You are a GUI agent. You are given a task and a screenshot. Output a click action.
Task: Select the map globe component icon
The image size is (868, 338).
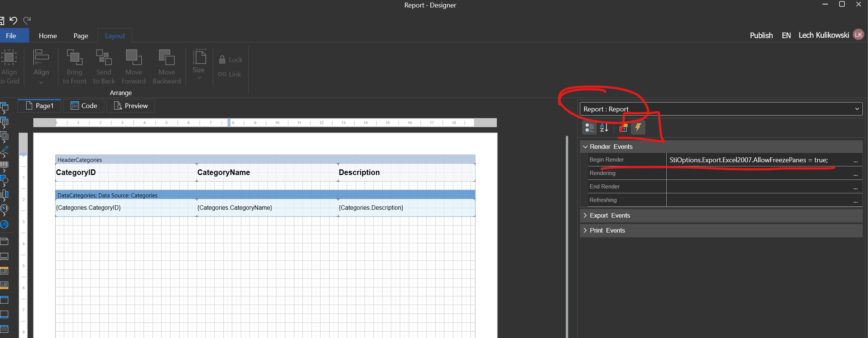[x=4, y=224]
